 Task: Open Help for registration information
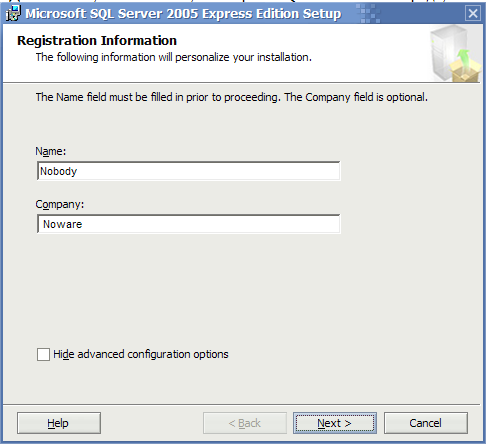59,423
